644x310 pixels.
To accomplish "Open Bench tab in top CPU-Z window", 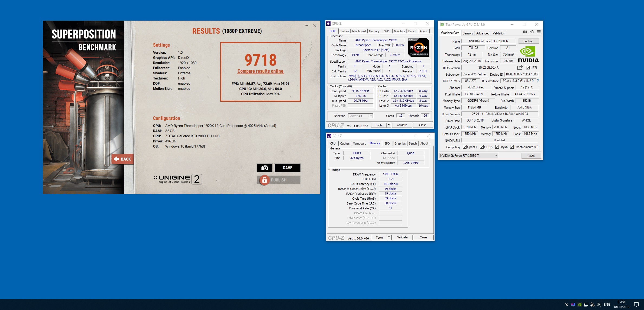I will [x=412, y=31].
